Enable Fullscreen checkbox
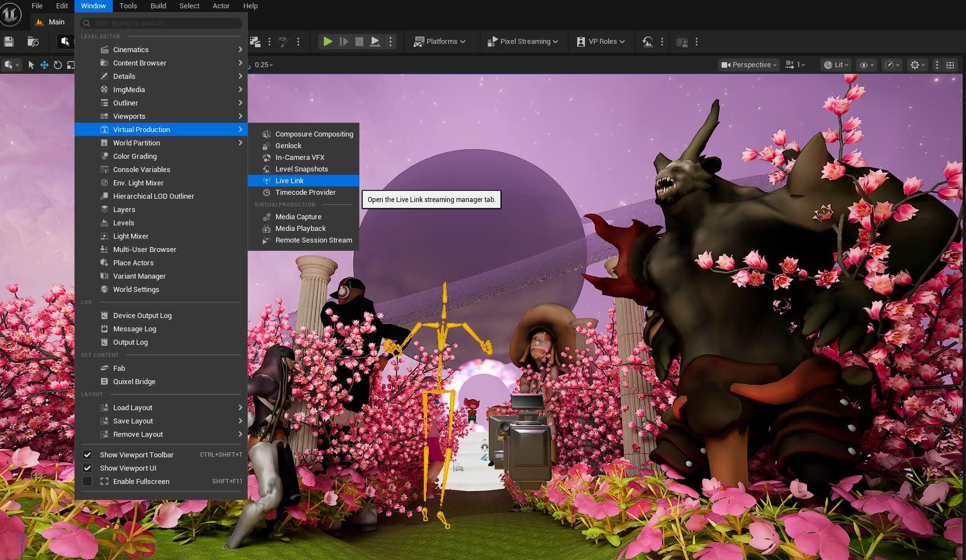 point(87,481)
